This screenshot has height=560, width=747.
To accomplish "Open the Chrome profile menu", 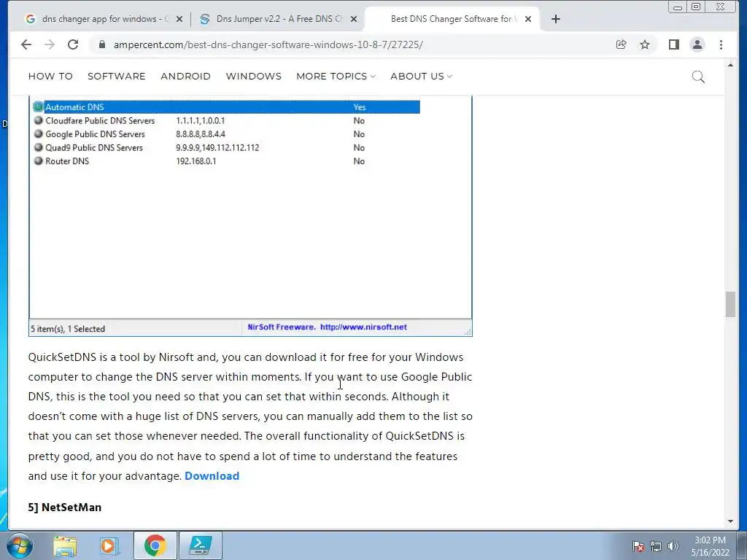I will [x=697, y=44].
